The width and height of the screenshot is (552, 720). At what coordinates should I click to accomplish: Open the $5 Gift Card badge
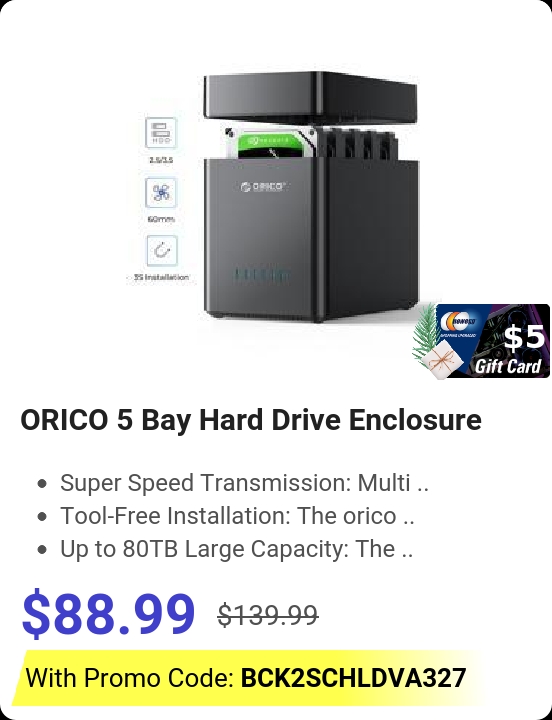481,341
